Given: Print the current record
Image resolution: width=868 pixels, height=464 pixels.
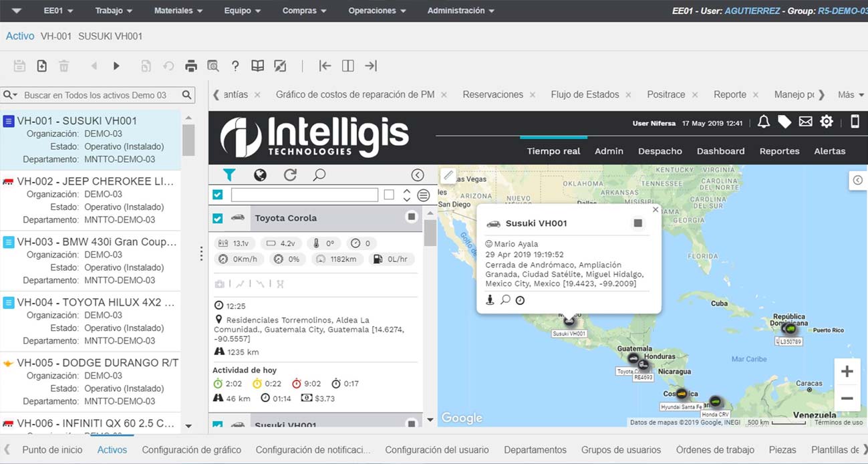Looking at the screenshot, I should click(x=191, y=66).
